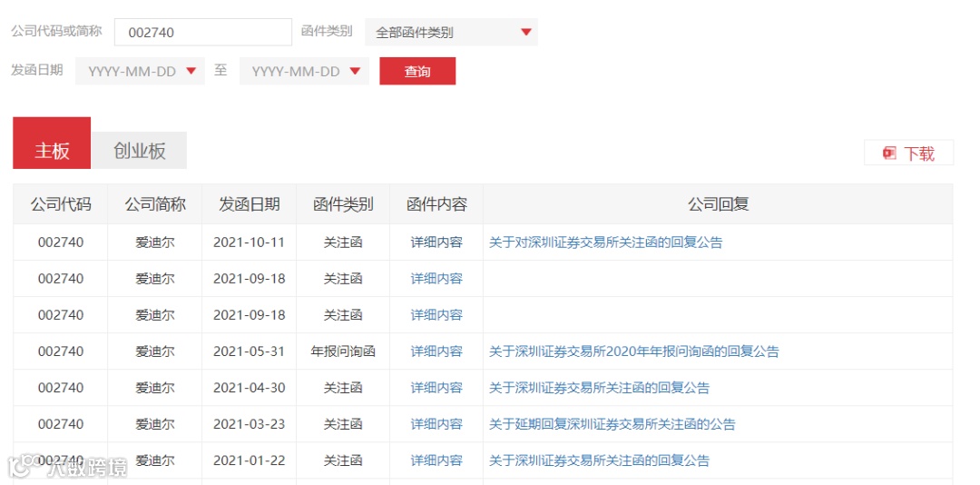The height and width of the screenshot is (485, 980).
Task: Click code 002740 in the 2021-05-31 row
Action: coord(61,351)
